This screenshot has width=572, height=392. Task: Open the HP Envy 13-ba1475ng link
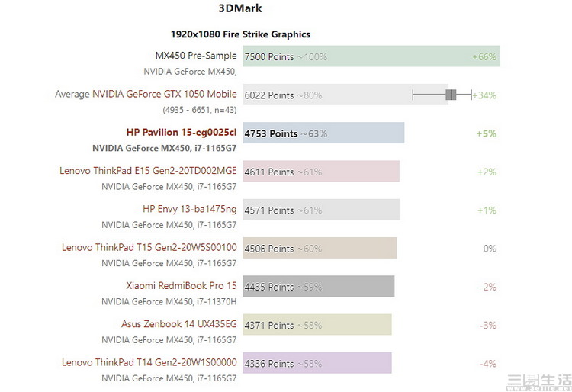pyautogui.click(x=190, y=209)
